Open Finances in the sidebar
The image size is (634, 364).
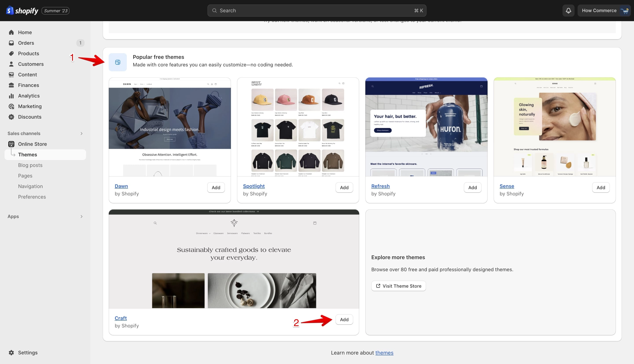[x=45, y=85]
